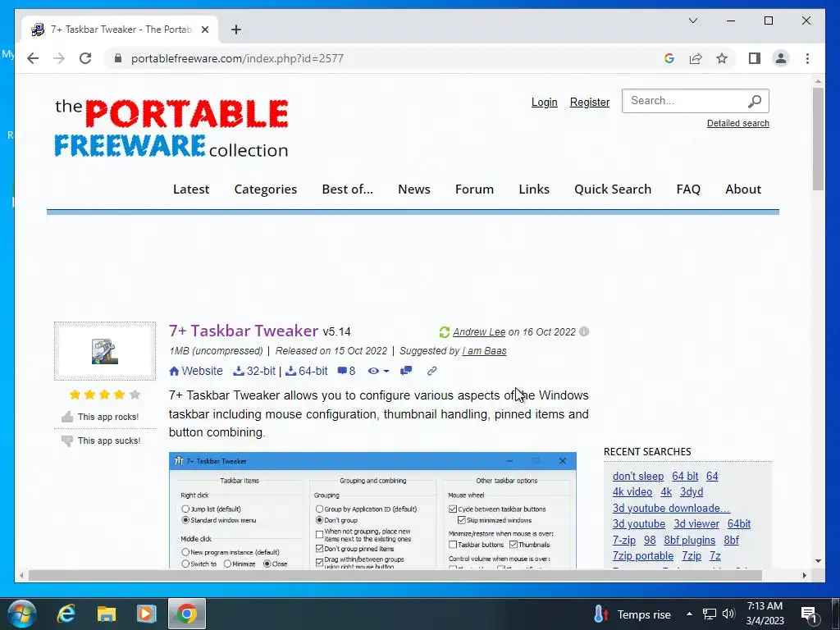
Task: Click the info icon after 16 Oct 2022
Action: point(584,331)
